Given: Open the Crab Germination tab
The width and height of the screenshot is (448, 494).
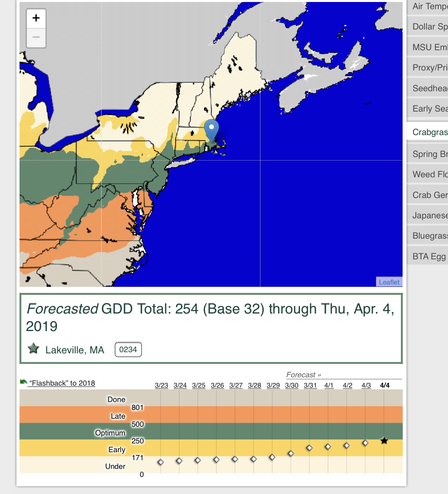Looking at the screenshot, I should (x=428, y=195).
